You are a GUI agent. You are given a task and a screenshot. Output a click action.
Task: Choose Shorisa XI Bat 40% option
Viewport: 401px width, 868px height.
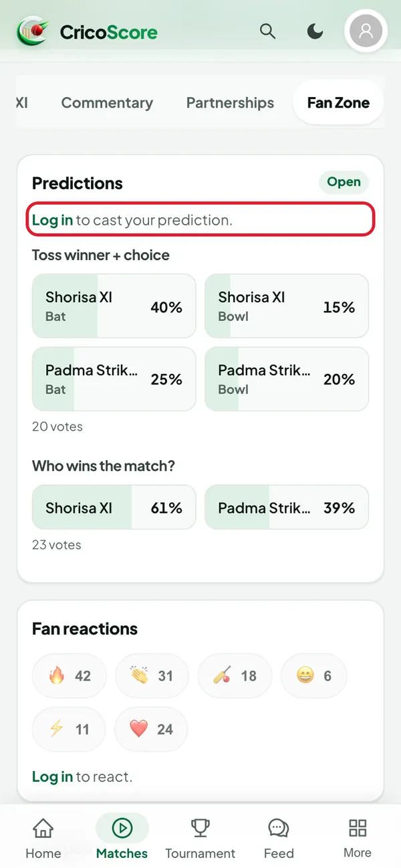(x=114, y=306)
